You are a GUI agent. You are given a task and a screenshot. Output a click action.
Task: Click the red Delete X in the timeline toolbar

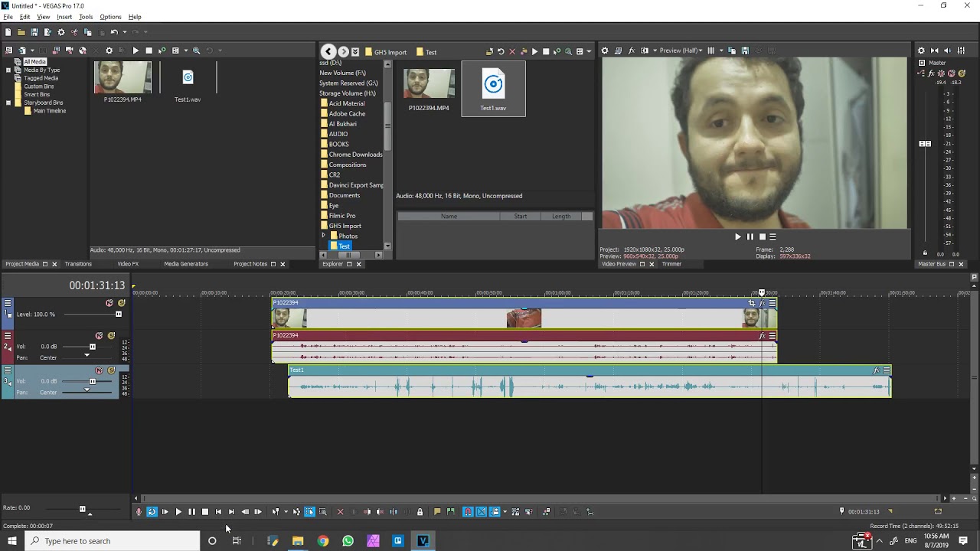[341, 512]
